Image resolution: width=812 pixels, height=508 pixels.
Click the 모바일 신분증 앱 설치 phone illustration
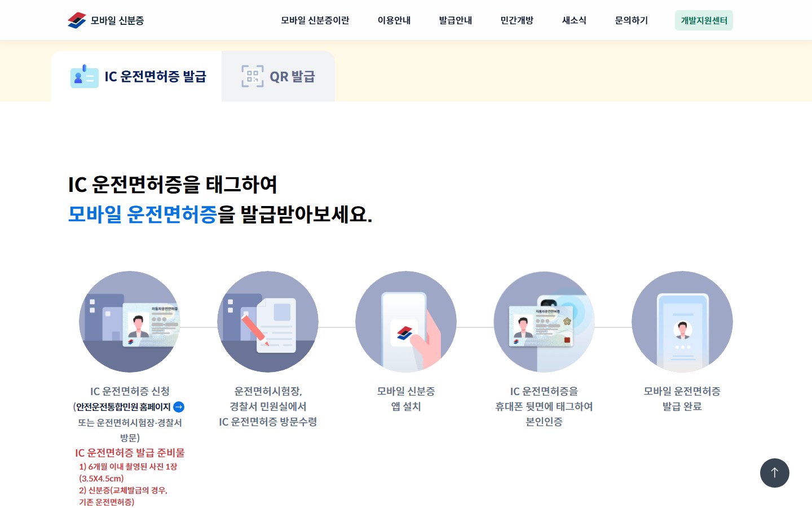point(406,322)
